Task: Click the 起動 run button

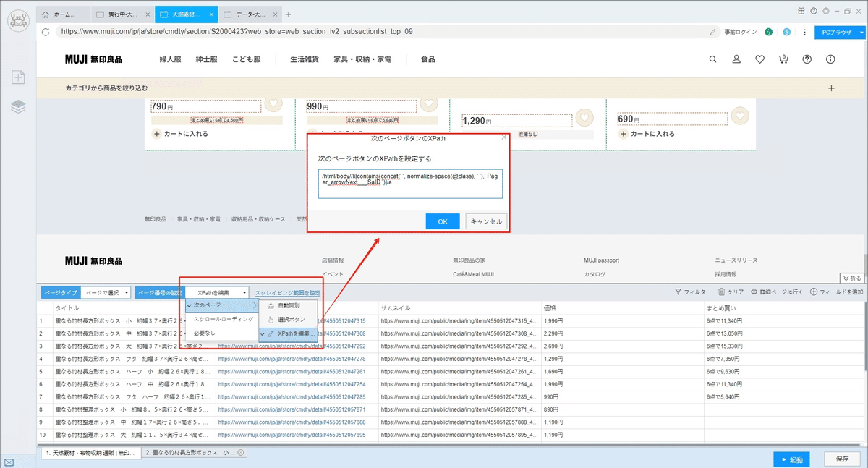Action: click(791, 459)
